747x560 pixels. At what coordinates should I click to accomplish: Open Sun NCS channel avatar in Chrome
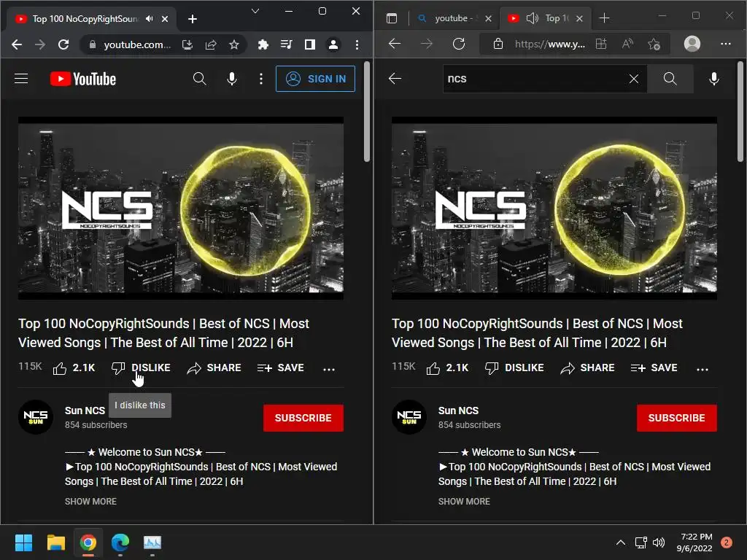(x=36, y=417)
